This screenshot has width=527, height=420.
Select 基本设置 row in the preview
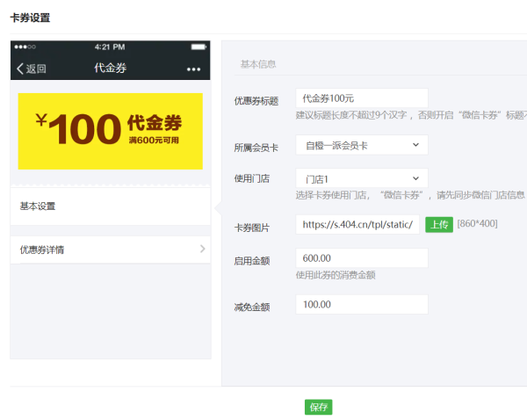pos(111,206)
